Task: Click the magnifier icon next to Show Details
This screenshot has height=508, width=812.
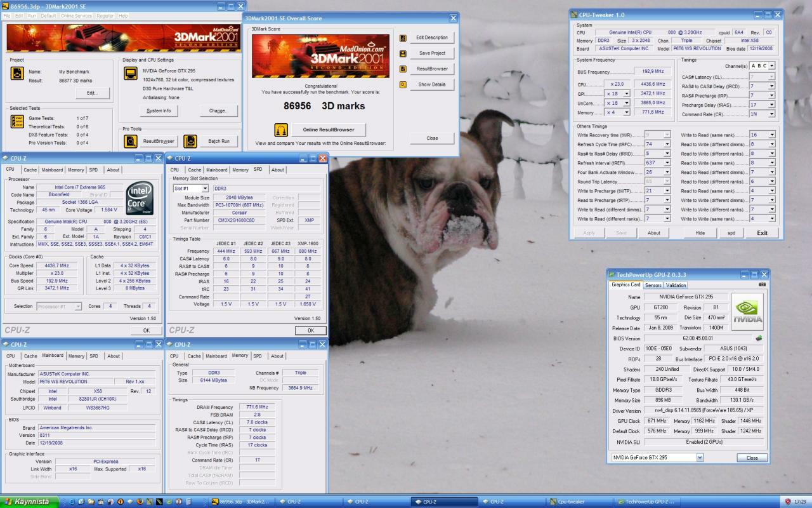Action: [x=403, y=84]
